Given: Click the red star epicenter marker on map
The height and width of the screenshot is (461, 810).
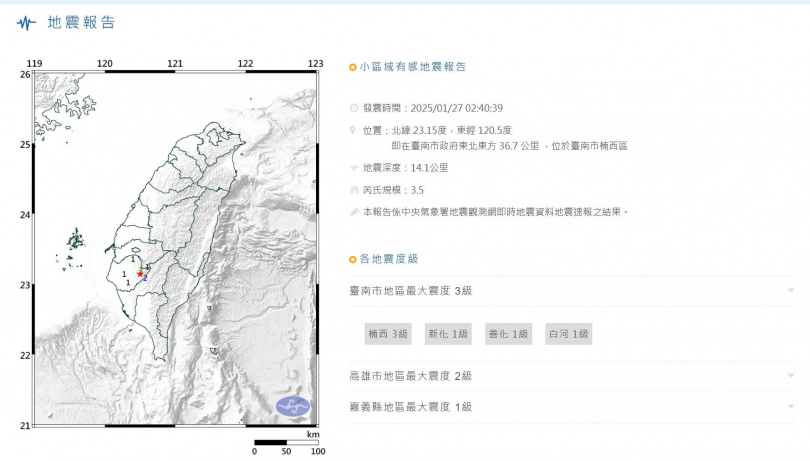Looking at the screenshot, I should tap(139, 273).
